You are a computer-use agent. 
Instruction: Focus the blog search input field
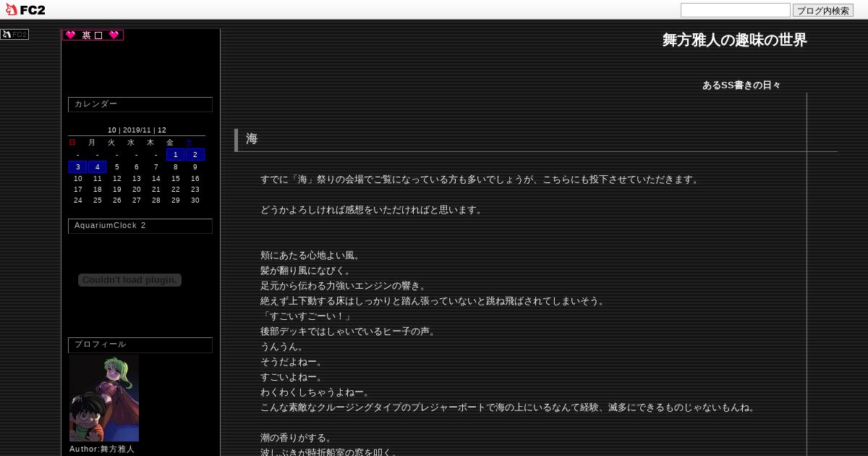point(735,10)
